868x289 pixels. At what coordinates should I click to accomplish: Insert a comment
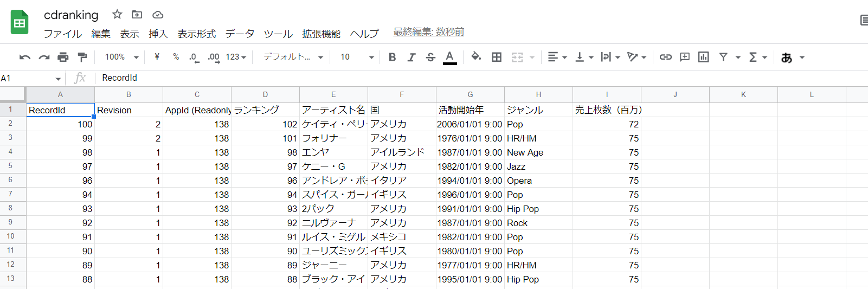point(685,57)
